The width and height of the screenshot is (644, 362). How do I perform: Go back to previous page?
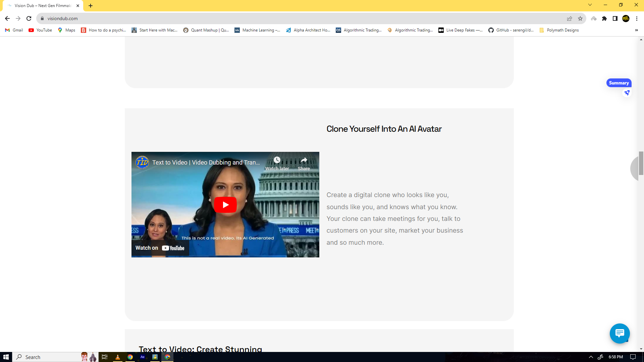pyautogui.click(x=7, y=18)
